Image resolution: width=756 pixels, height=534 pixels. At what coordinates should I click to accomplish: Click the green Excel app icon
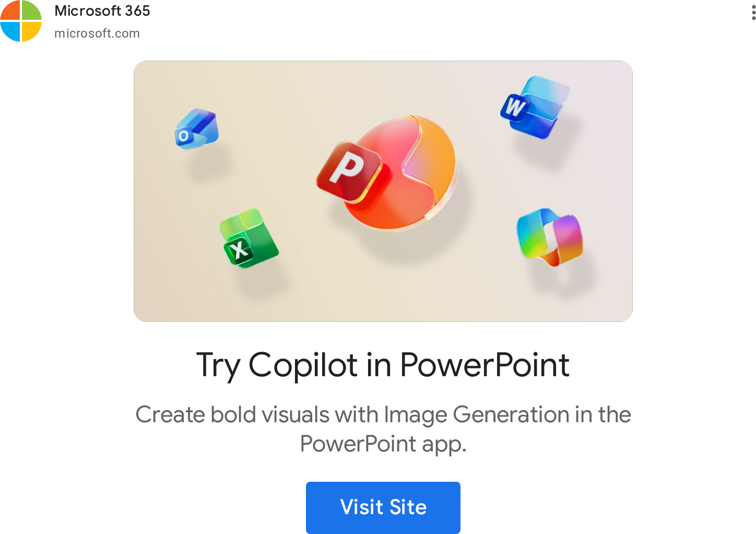pyautogui.click(x=249, y=238)
